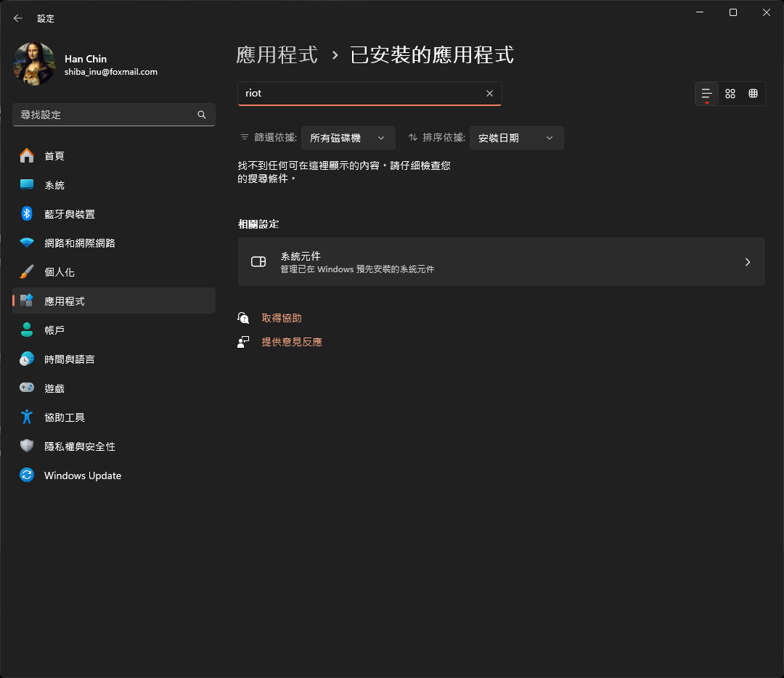Click the paintbrush icon for 個人化
Screen dimensions: 784x678
click(x=27, y=272)
